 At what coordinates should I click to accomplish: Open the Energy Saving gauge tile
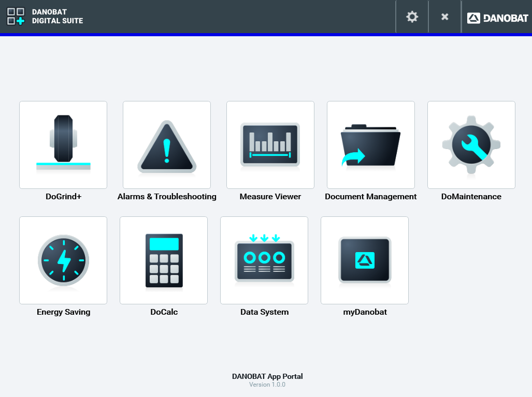(x=63, y=260)
